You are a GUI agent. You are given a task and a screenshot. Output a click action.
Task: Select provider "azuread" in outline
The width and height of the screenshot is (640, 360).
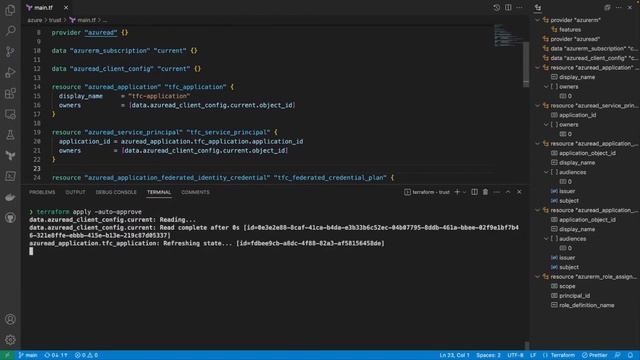pos(575,39)
